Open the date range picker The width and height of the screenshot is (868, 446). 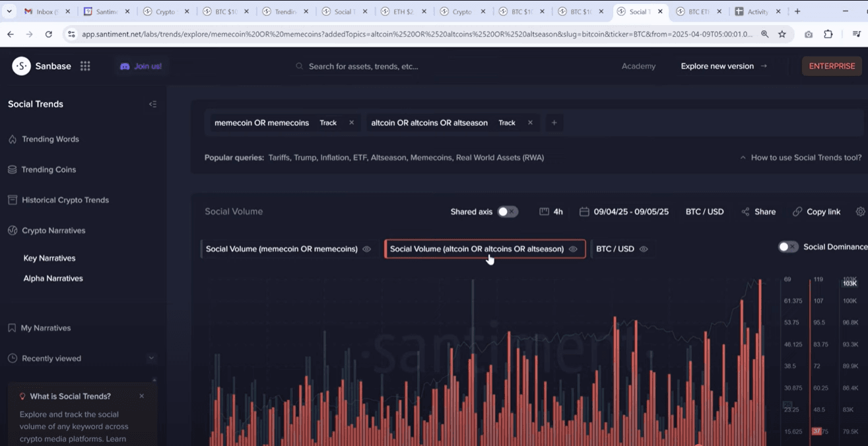(x=624, y=212)
